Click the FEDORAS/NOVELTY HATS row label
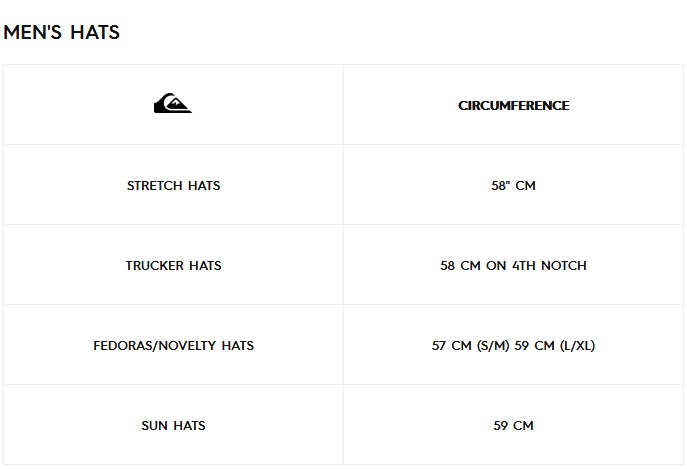 pyautogui.click(x=173, y=345)
